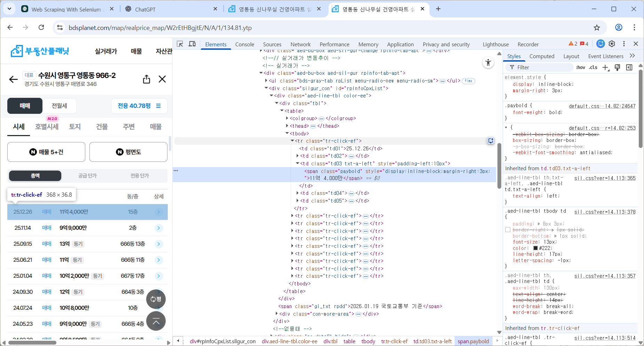Click the AI assist icon beside the tr row

click(x=491, y=141)
